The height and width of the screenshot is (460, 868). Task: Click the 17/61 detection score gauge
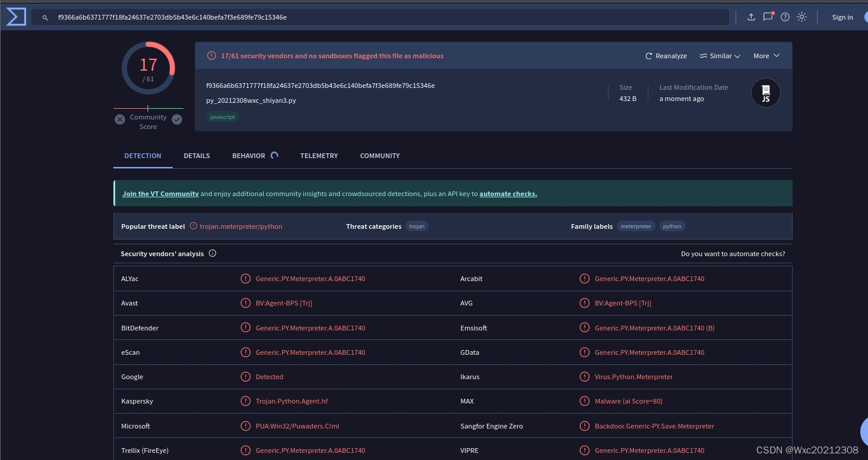click(x=148, y=68)
